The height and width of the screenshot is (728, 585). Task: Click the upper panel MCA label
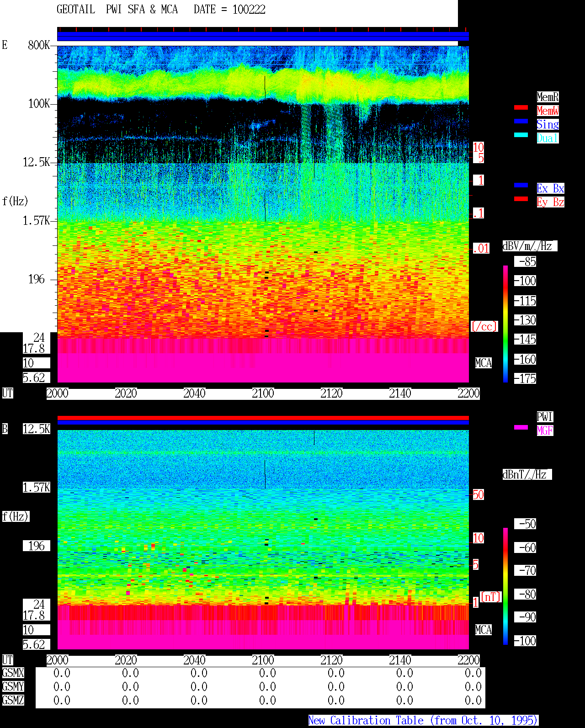point(483,363)
